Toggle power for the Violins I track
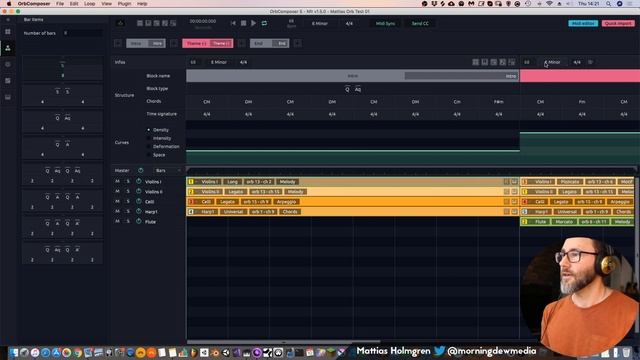The width and height of the screenshot is (640, 360). (139, 181)
